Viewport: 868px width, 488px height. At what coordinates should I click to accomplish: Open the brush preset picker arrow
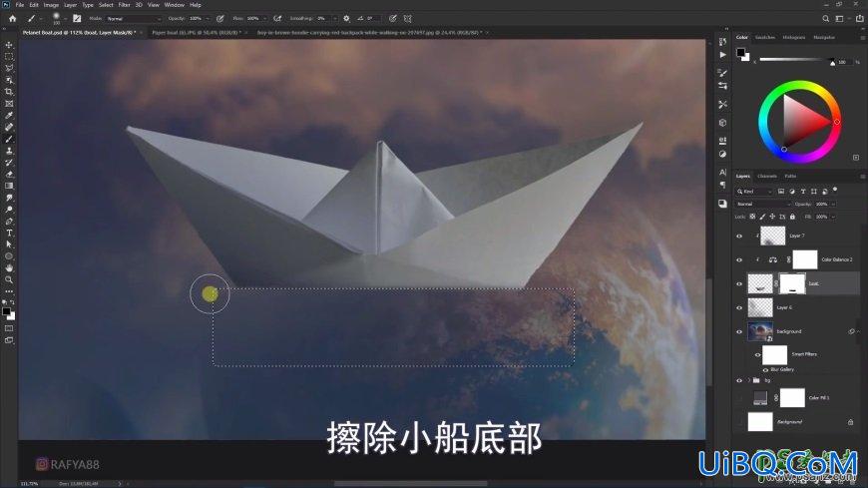tap(65, 18)
